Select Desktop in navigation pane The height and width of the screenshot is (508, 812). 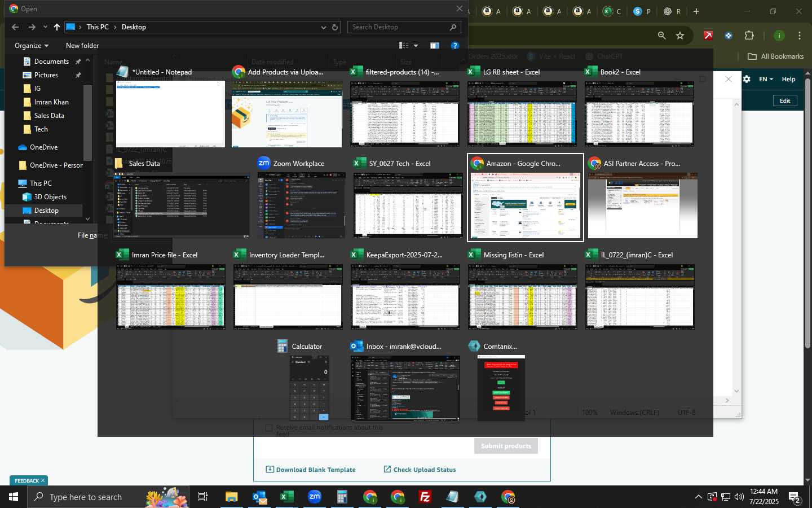click(46, 211)
